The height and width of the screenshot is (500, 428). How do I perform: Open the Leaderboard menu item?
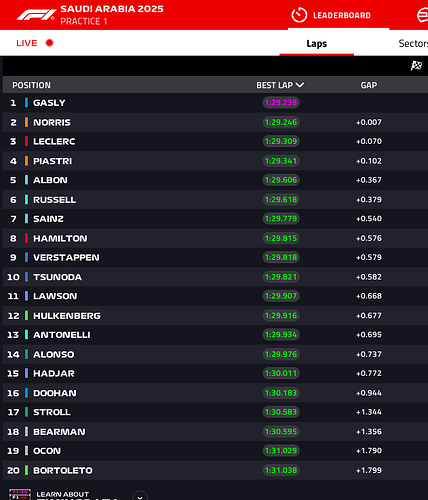click(342, 15)
